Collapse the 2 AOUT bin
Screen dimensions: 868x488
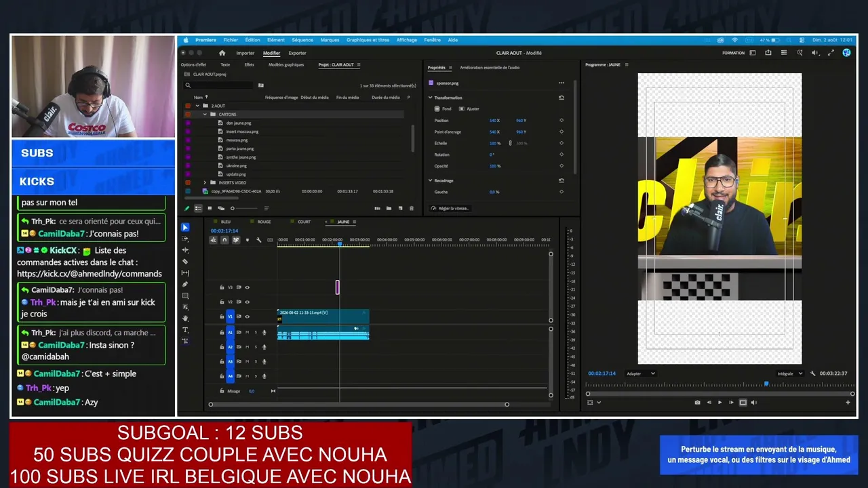tap(197, 106)
